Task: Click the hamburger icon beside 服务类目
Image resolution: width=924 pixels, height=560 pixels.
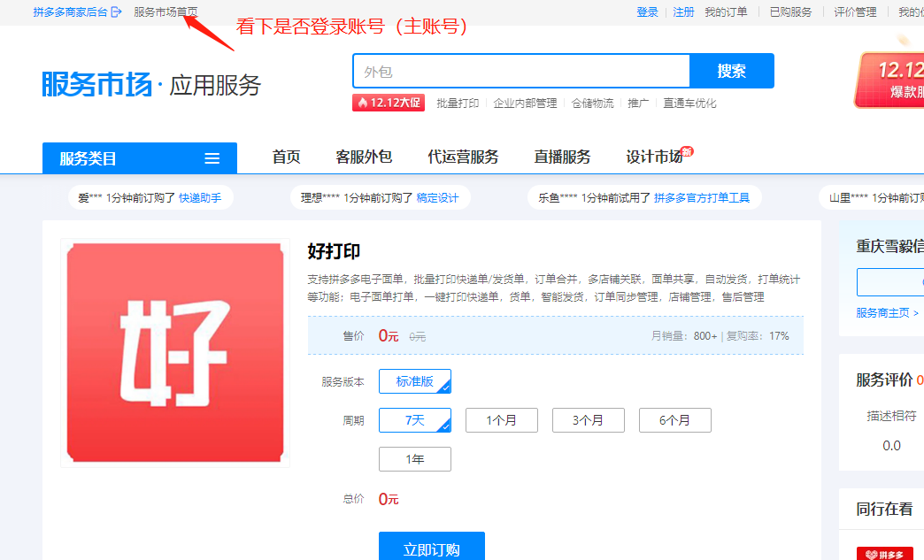Action: 212,158
